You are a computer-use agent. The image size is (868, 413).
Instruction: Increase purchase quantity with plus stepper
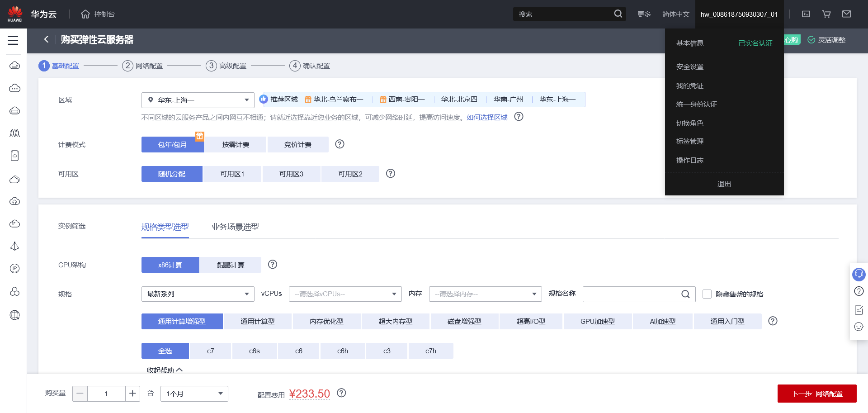(x=132, y=394)
